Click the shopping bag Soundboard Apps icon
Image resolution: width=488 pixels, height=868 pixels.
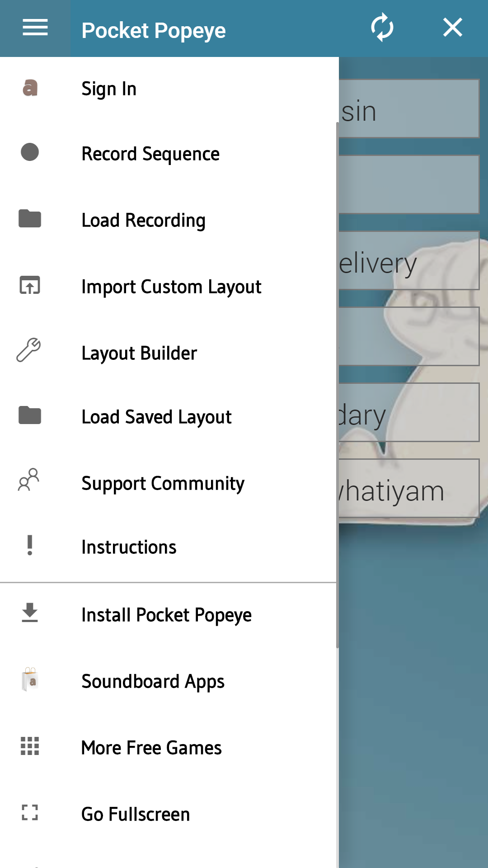pos(30,679)
